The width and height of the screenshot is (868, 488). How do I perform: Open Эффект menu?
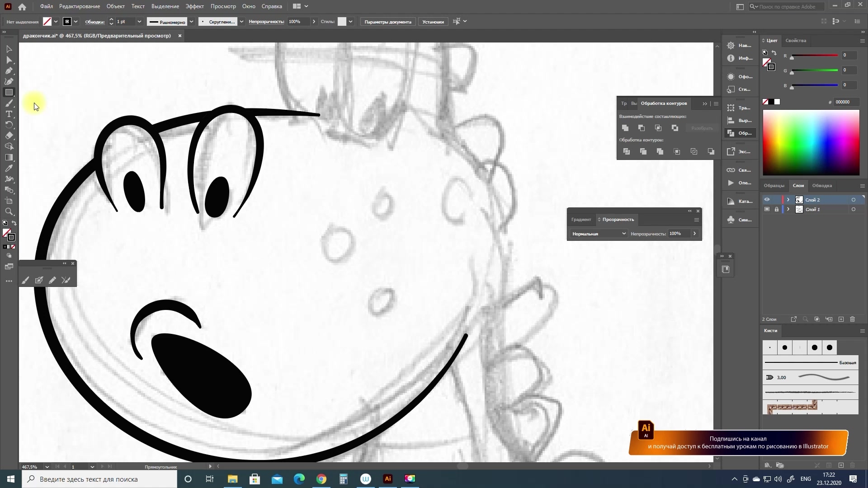pos(195,6)
